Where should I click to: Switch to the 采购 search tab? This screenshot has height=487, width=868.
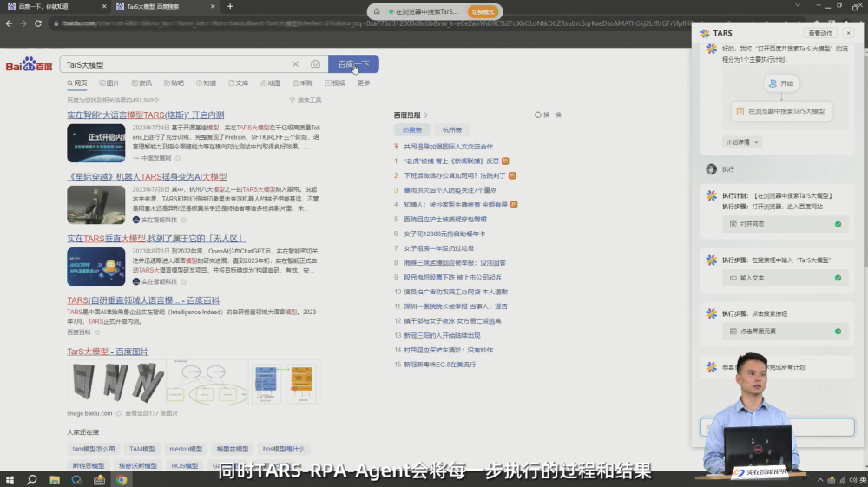(x=303, y=83)
